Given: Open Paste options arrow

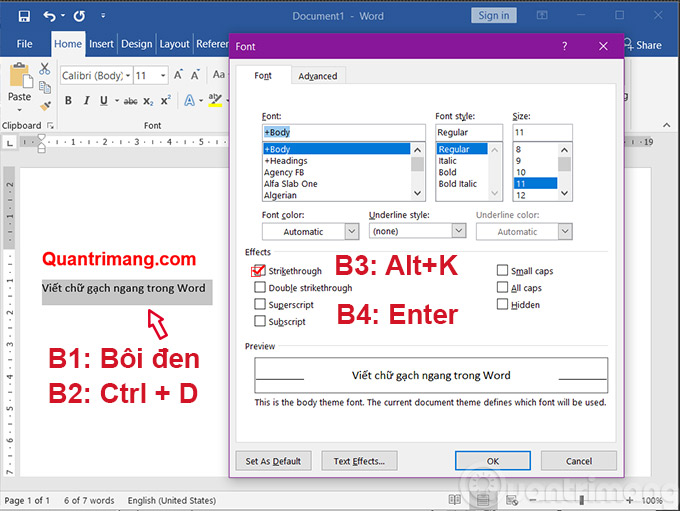Looking at the screenshot, I should coord(19,110).
